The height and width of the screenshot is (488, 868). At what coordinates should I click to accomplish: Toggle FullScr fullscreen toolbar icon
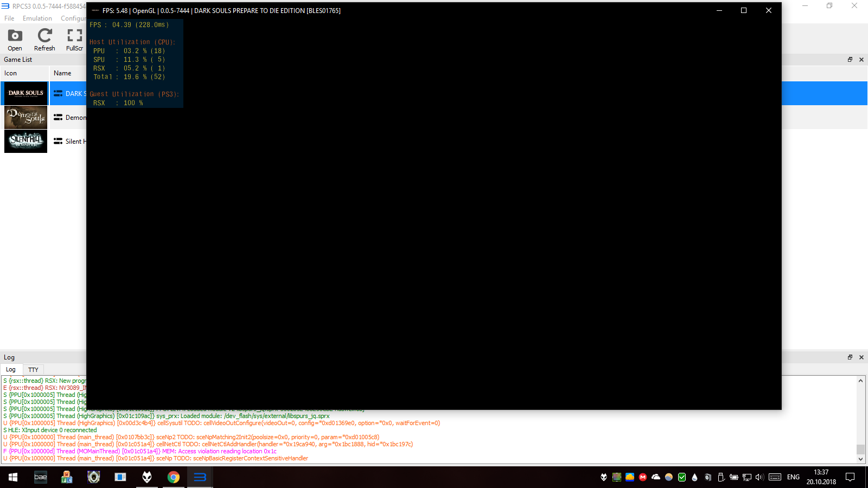(74, 40)
